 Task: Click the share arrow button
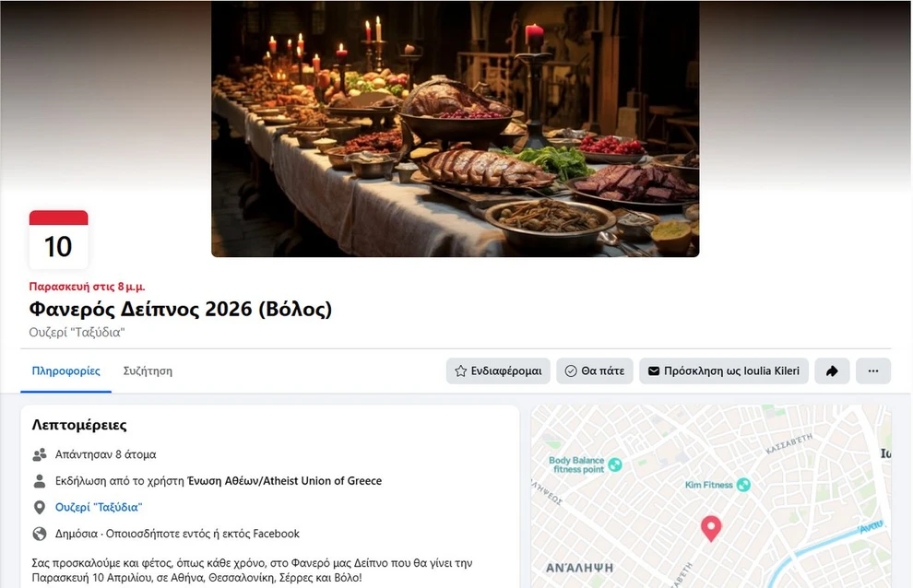(832, 370)
